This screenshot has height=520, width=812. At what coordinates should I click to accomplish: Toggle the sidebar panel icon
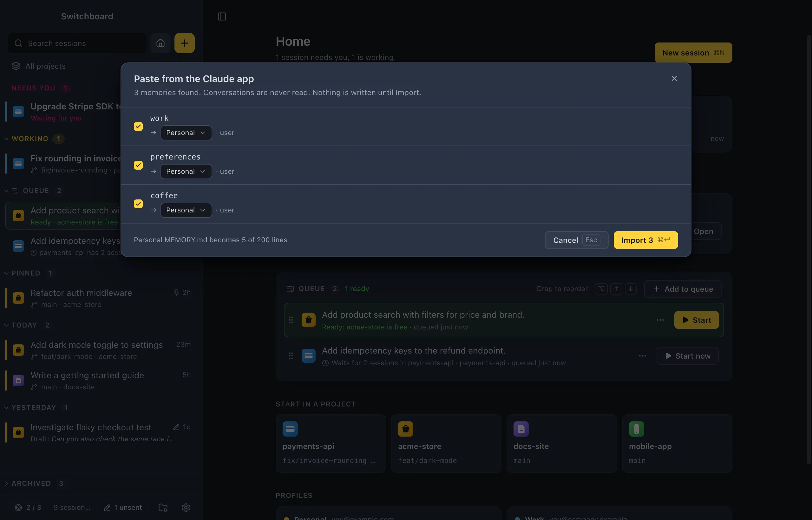pyautogui.click(x=222, y=16)
